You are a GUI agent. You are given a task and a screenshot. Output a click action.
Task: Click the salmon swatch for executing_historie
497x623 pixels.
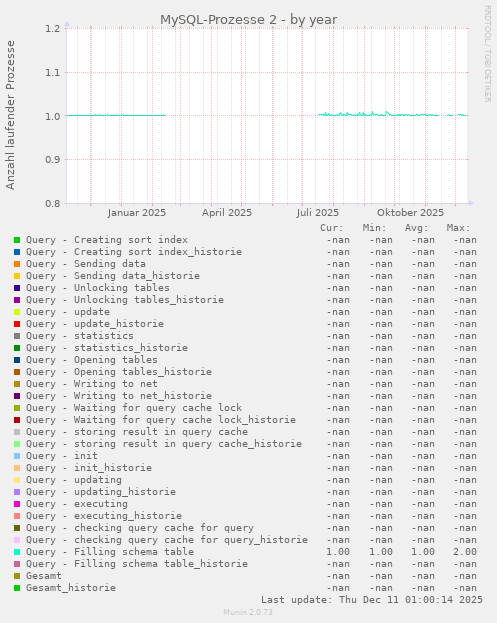(x=17, y=516)
